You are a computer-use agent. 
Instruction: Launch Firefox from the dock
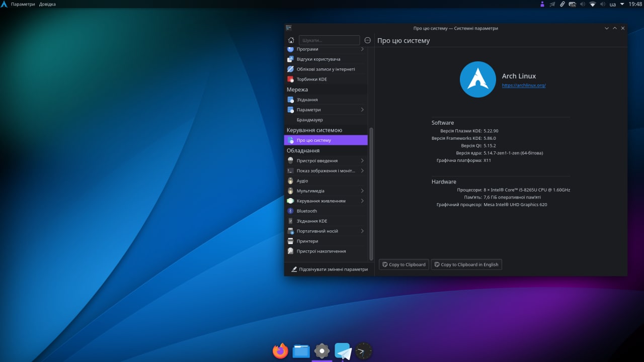tap(280, 350)
